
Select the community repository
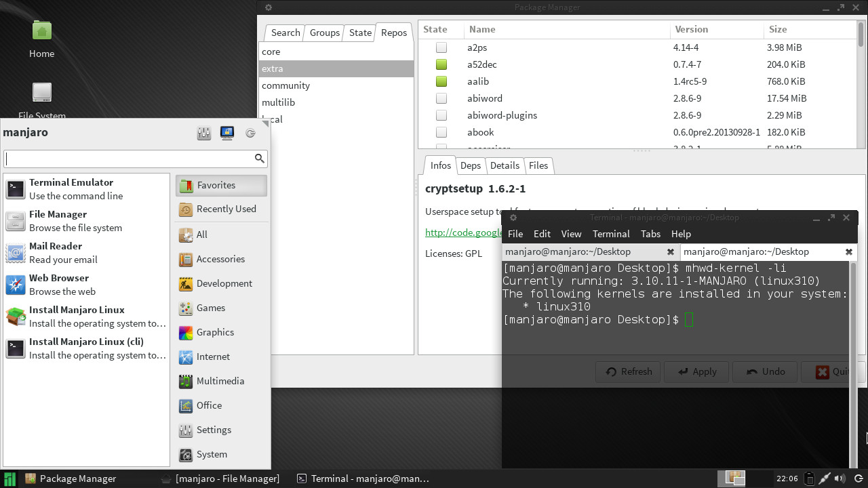point(336,85)
